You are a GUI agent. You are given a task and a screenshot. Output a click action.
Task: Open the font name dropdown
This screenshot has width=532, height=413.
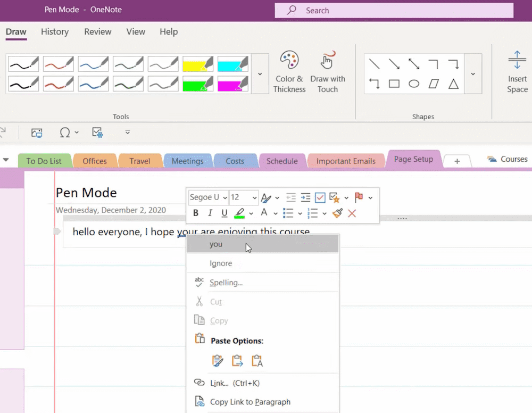point(225,197)
